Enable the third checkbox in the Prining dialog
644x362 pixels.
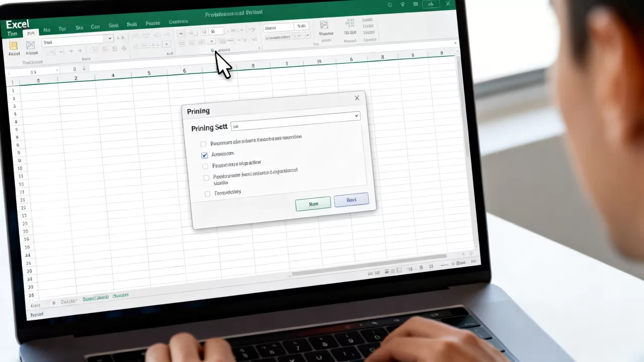pyautogui.click(x=205, y=166)
